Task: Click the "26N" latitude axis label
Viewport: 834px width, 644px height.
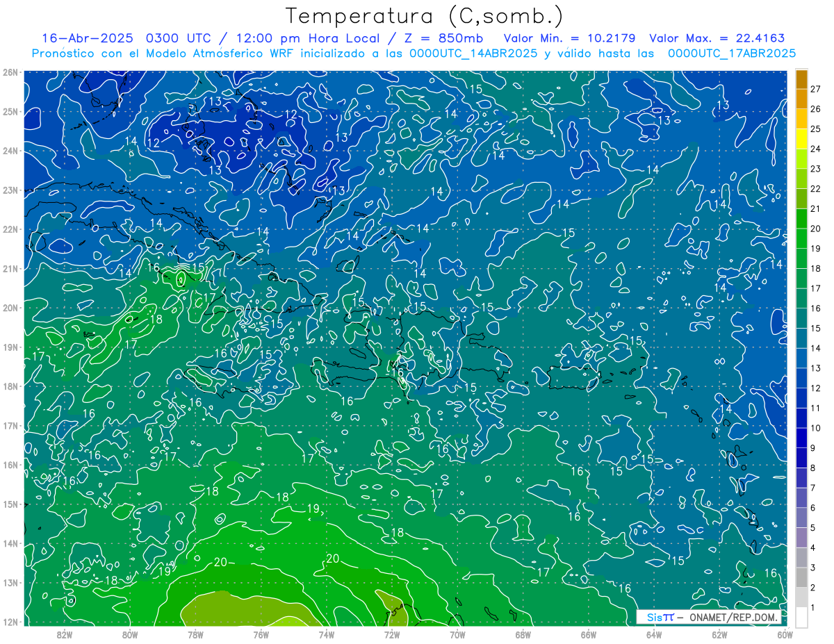Action: pyautogui.click(x=10, y=72)
